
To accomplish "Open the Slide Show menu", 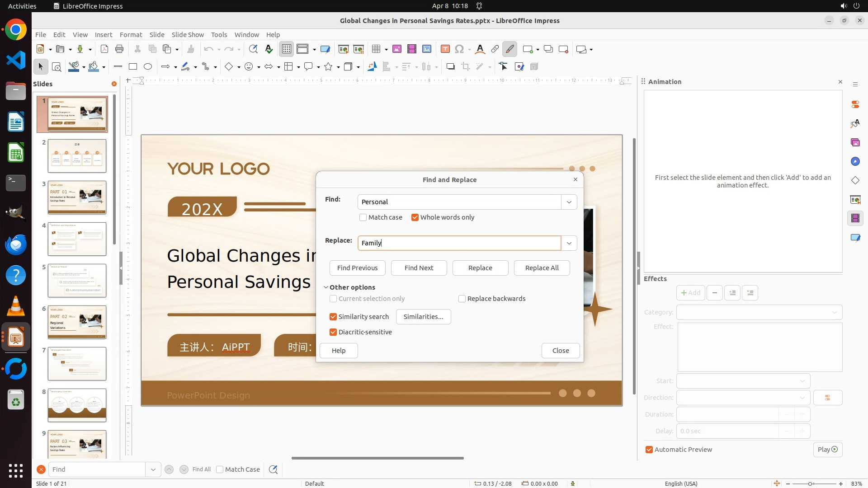I will click(188, 34).
